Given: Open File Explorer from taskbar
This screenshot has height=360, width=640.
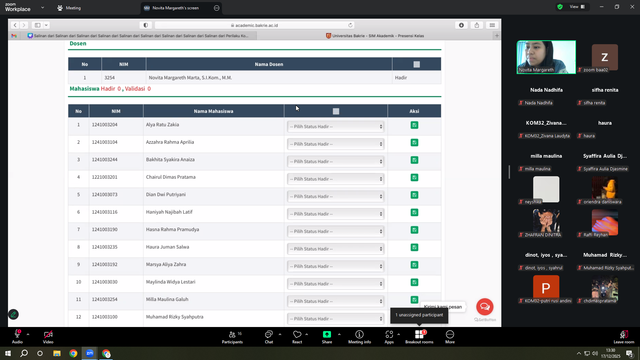Looking at the screenshot, I should [x=57, y=353].
